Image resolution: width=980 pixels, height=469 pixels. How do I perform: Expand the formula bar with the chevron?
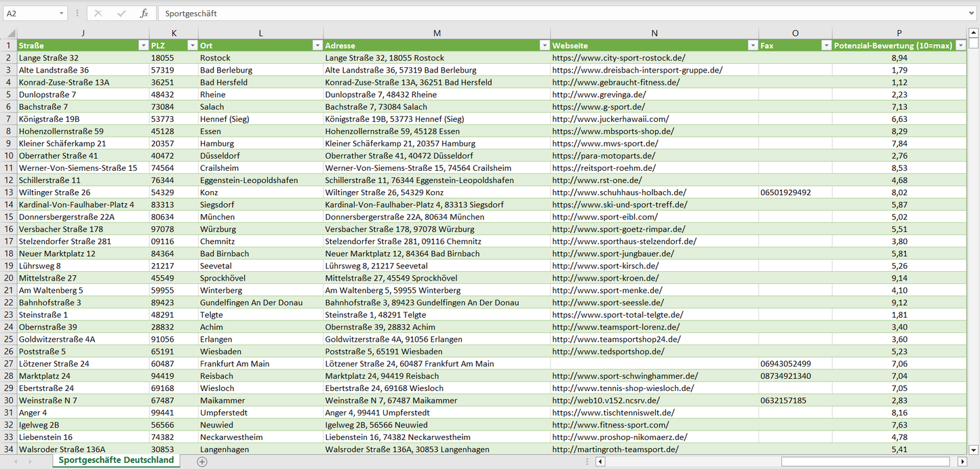pyautogui.click(x=973, y=14)
